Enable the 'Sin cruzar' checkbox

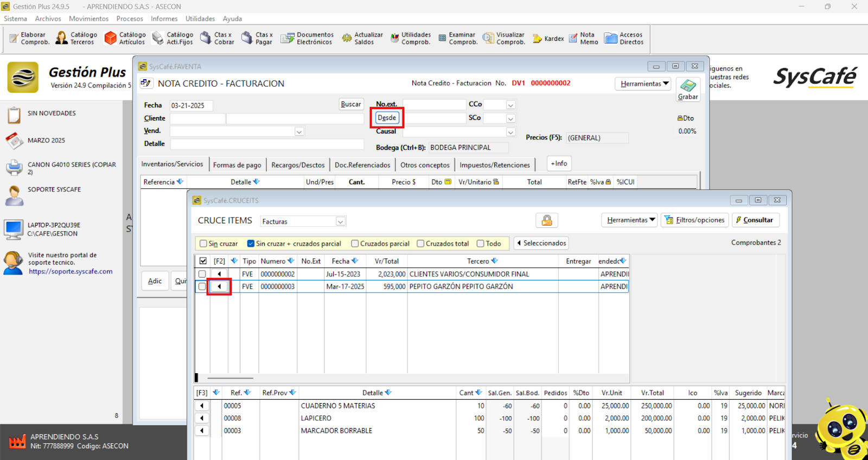pyautogui.click(x=203, y=244)
